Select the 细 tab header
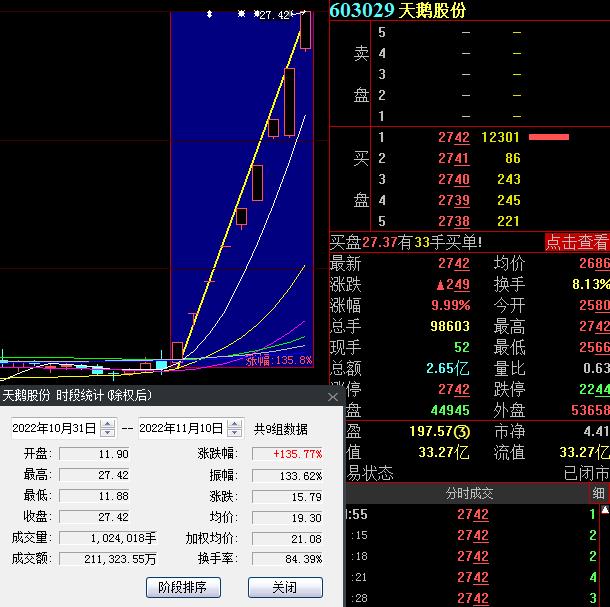Viewport: 610px width, 607px height. [598, 494]
